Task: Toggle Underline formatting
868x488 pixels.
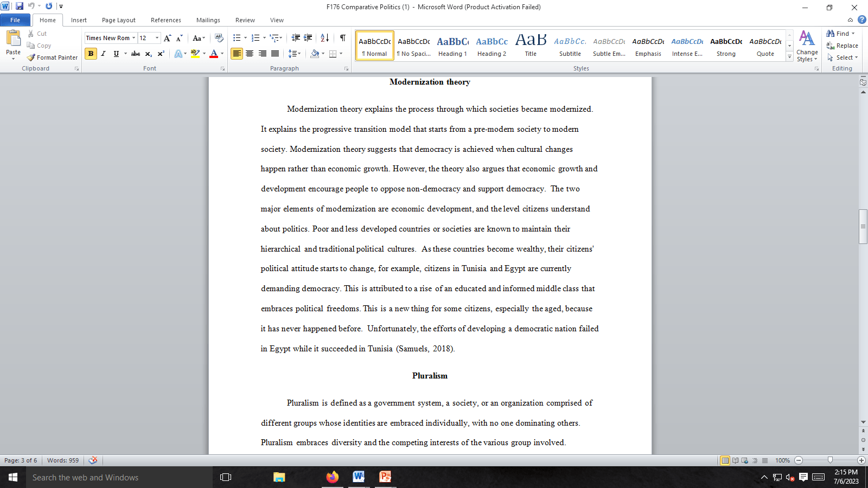Action: click(x=116, y=54)
